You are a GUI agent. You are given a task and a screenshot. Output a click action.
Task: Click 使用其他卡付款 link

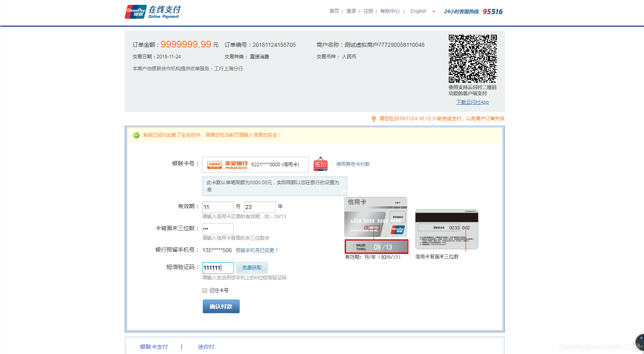coord(353,164)
